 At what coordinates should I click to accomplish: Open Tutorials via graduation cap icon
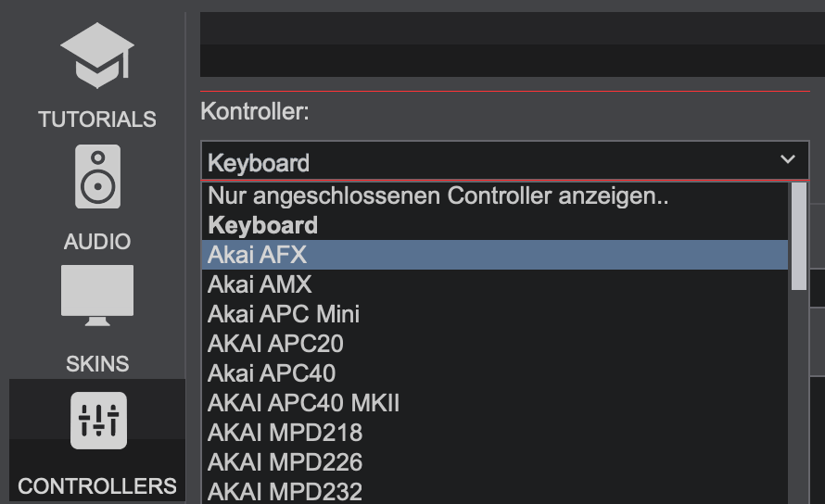click(x=97, y=56)
